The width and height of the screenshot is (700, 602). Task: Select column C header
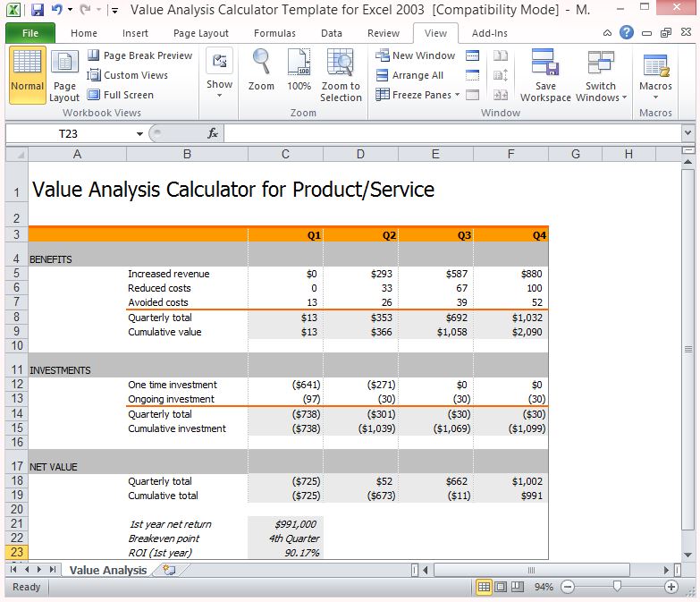tap(285, 154)
